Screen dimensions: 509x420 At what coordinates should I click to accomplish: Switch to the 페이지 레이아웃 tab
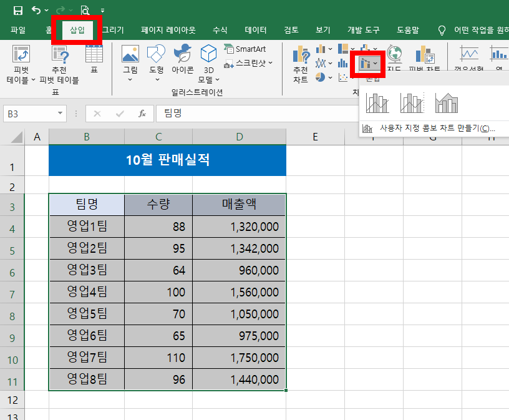coord(168,30)
